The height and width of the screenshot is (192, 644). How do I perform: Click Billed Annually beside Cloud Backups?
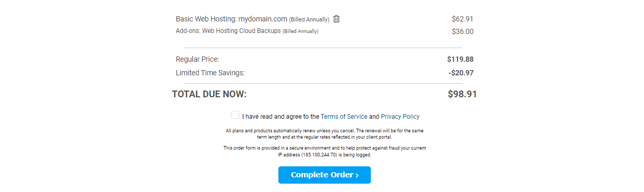click(300, 31)
